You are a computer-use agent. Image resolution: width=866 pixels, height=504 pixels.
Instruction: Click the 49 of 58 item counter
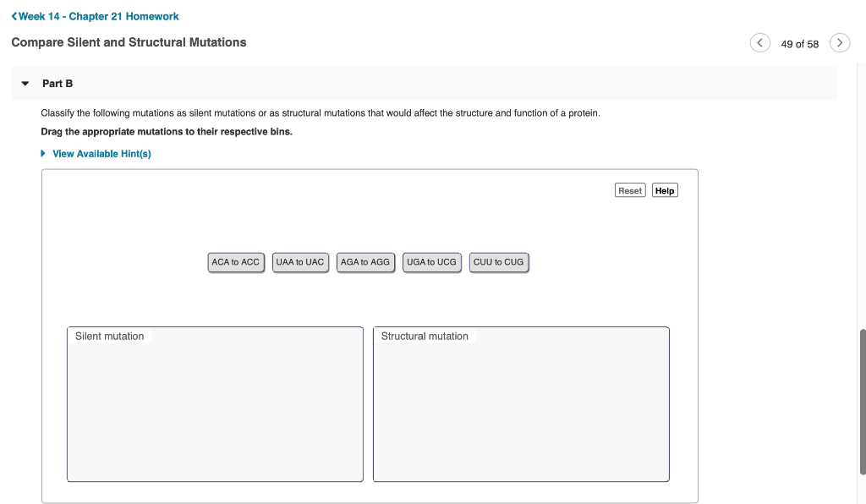[799, 43]
